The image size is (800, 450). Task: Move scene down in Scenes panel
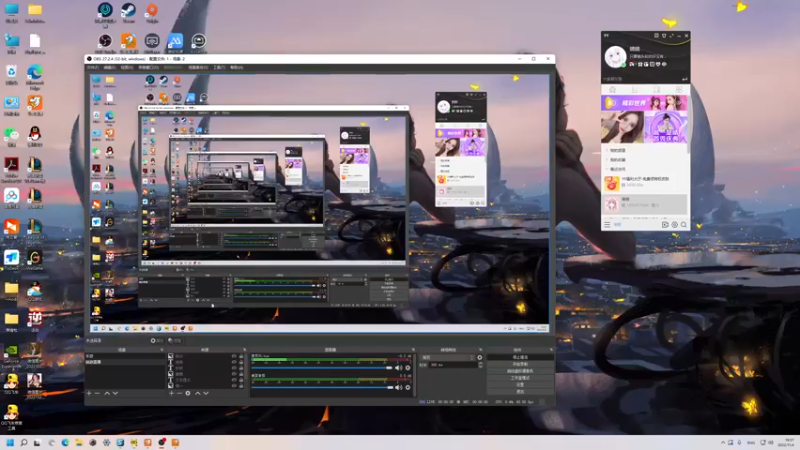(x=115, y=393)
